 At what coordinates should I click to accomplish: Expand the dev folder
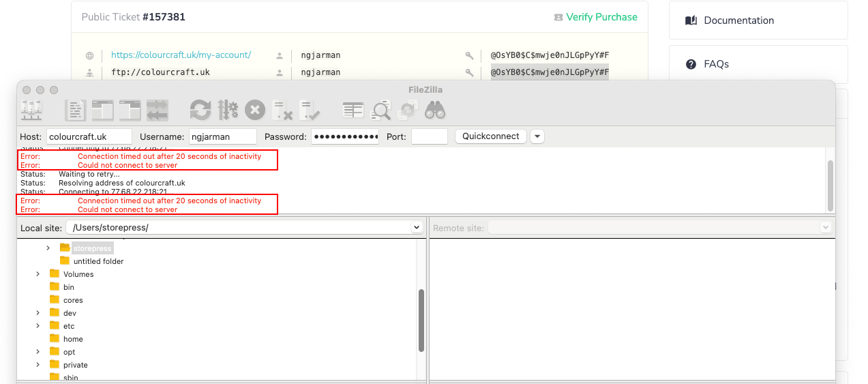(x=38, y=313)
